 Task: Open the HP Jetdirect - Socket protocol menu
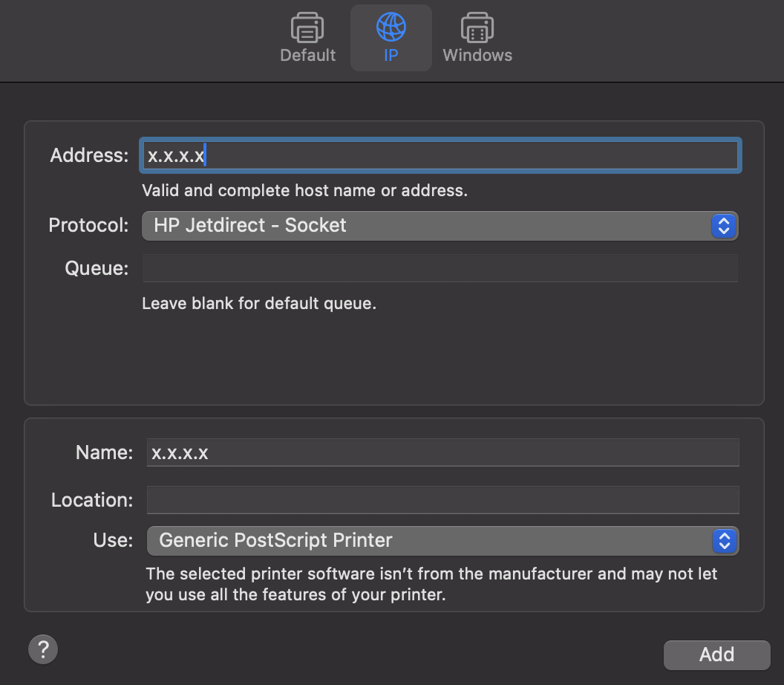(x=431, y=226)
